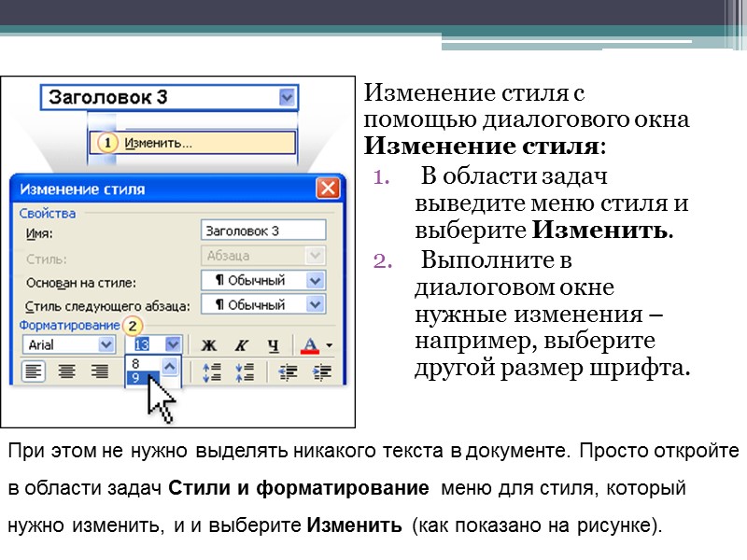Align paragraph right

pos(100,371)
